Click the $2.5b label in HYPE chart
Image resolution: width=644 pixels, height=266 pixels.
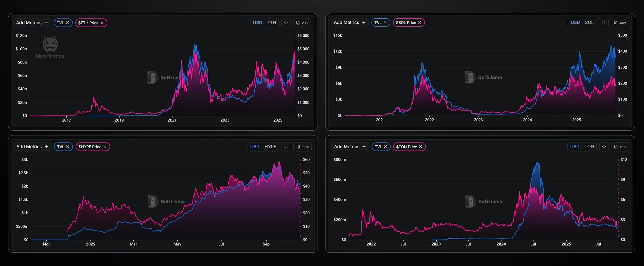(x=23, y=173)
